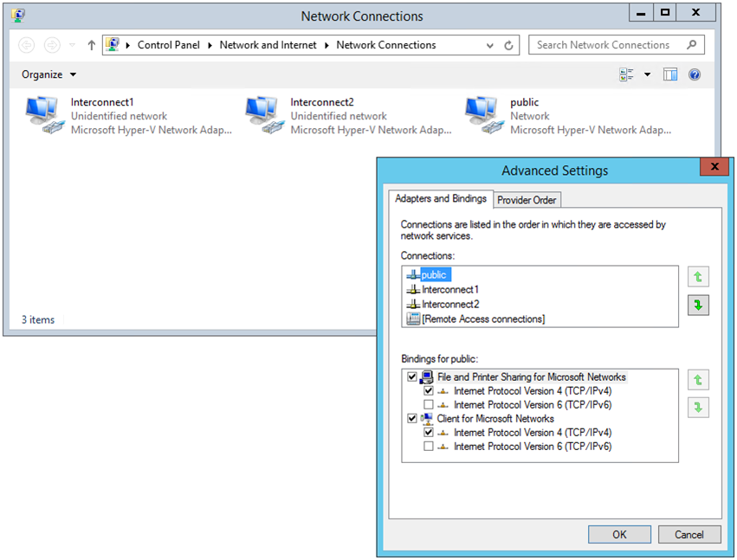Click inside the Search Network Connections field
737x560 pixels.
pos(606,45)
